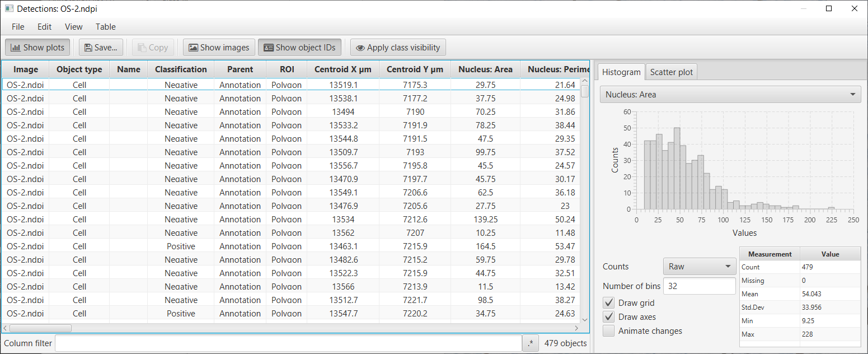868x354 pixels.
Task: Click the Positive classification with Centroid 13463.1
Action: click(x=181, y=246)
